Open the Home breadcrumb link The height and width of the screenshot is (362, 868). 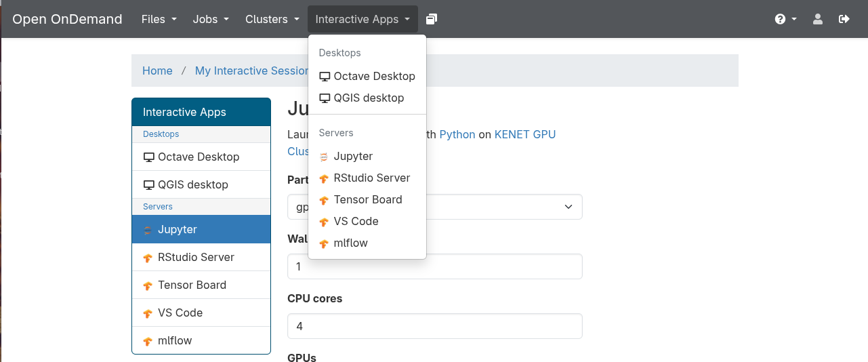(x=157, y=71)
